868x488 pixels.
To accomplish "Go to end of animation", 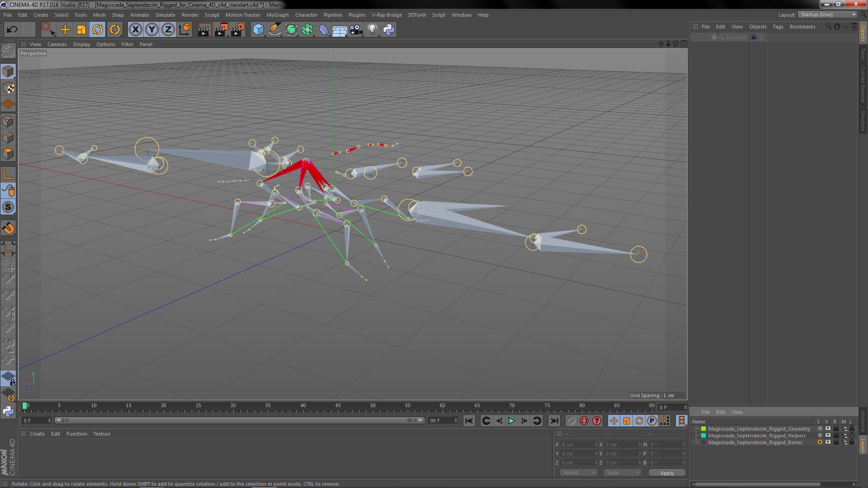I will 554,421.
